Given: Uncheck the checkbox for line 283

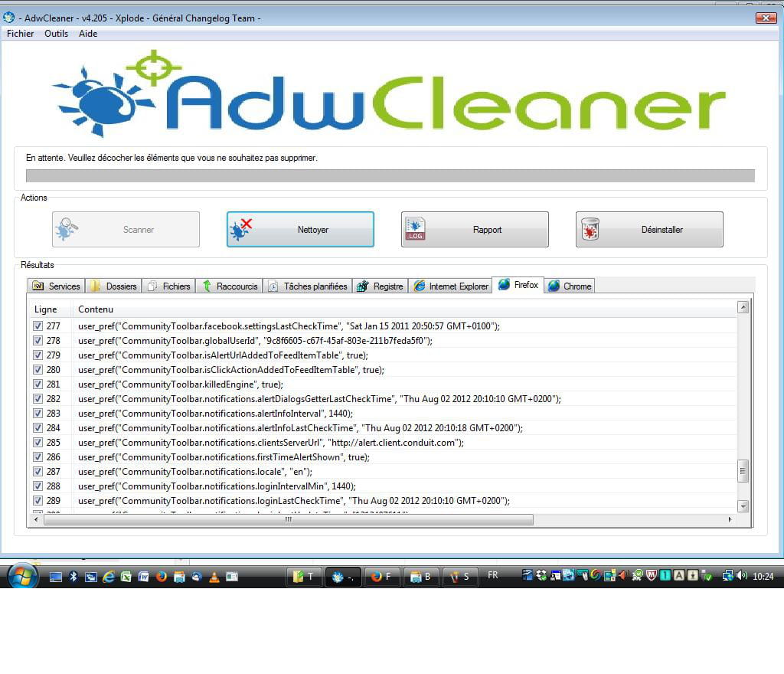Looking at the screenshot, I should 38,414.
